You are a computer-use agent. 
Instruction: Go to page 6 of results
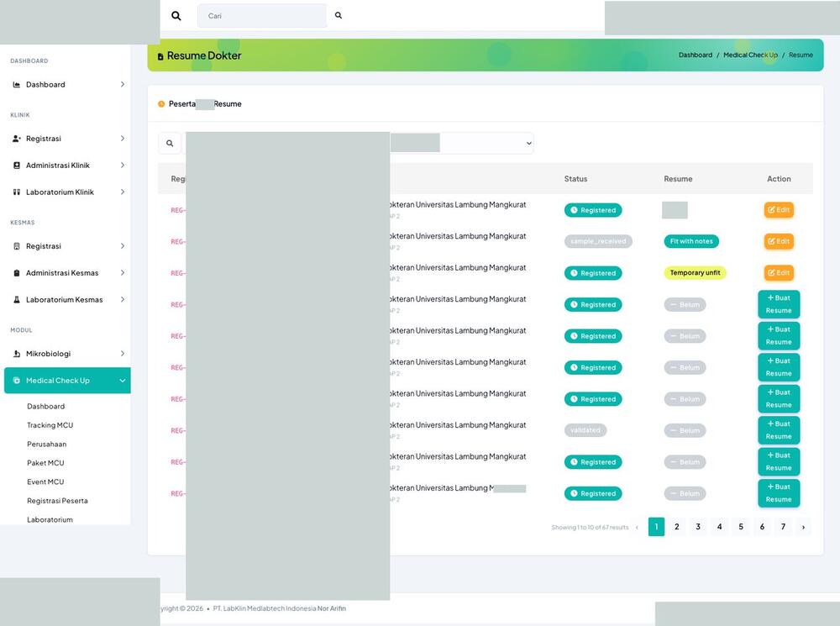(x=762, y=527)
